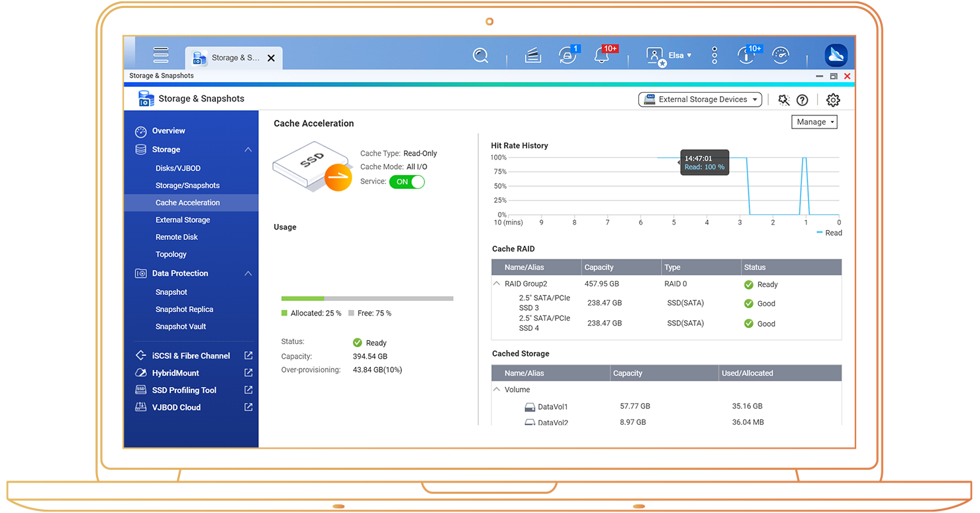Open the three-dot more options menu

point(714,56)
